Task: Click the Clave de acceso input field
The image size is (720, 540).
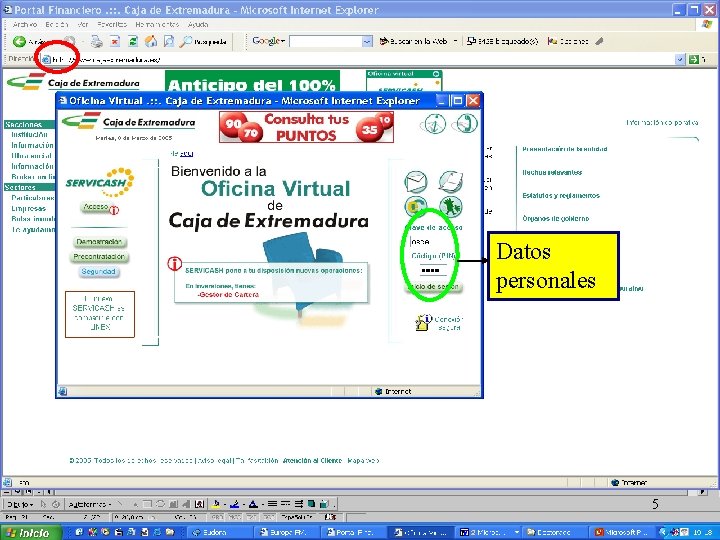Action: [428, 242]
